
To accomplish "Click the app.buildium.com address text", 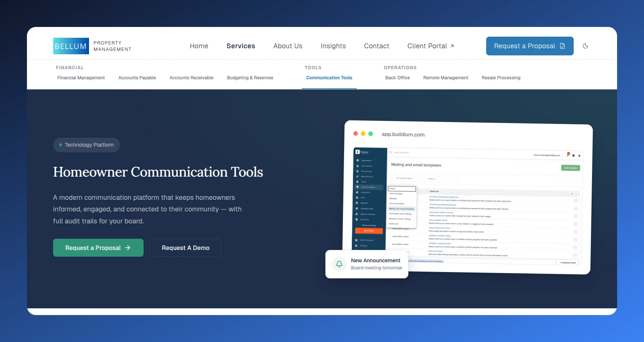I will pyautogui.click(x=403, y=134).
